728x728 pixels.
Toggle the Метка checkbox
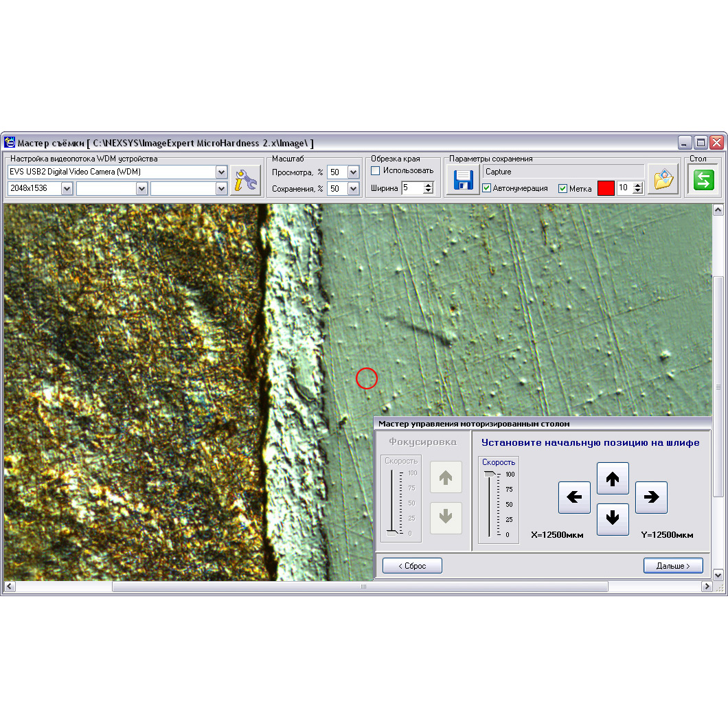[562, 188]
